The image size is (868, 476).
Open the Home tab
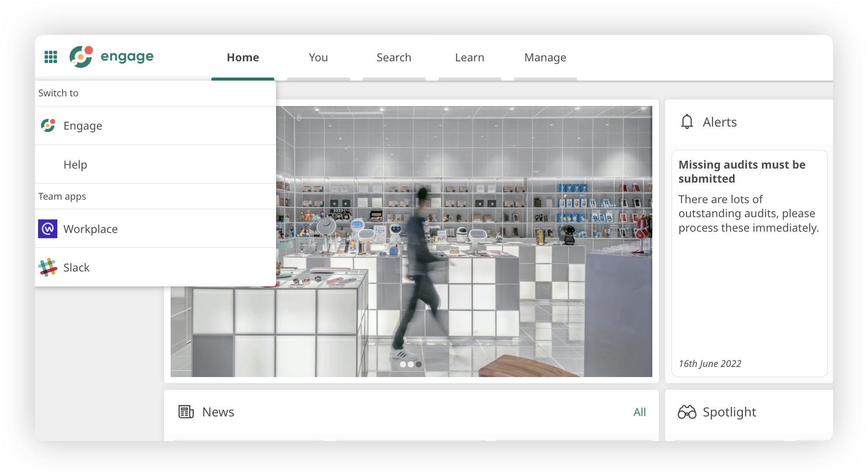pos(243,57)
